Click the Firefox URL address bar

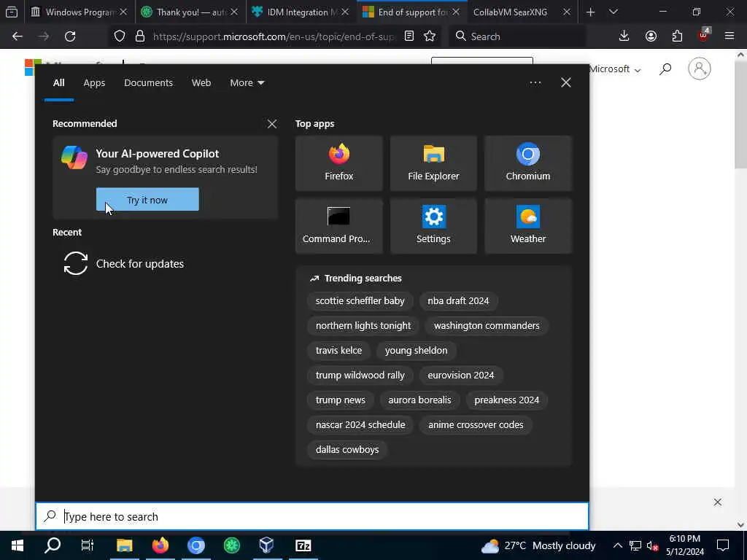tap(274, 36)
